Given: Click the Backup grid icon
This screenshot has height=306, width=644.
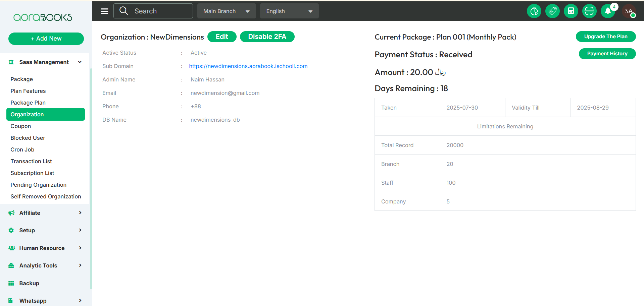Looking at the screenshot, I should [11, 283].
